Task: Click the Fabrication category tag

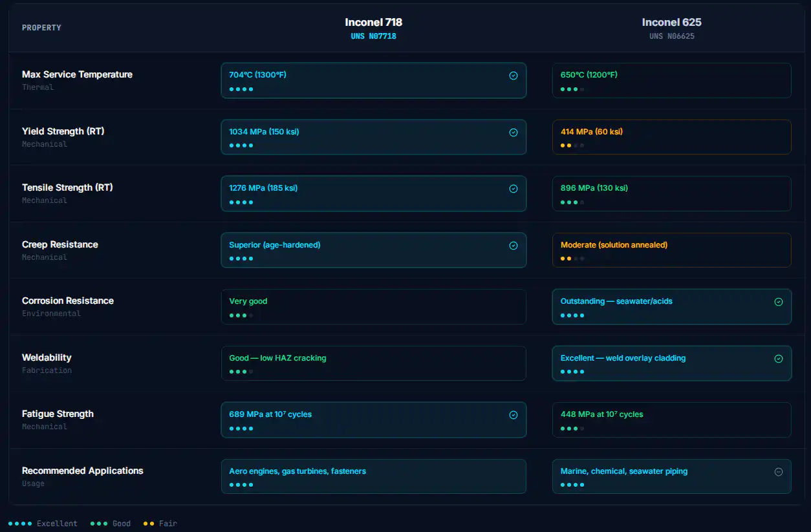Action: click(47, 370)
